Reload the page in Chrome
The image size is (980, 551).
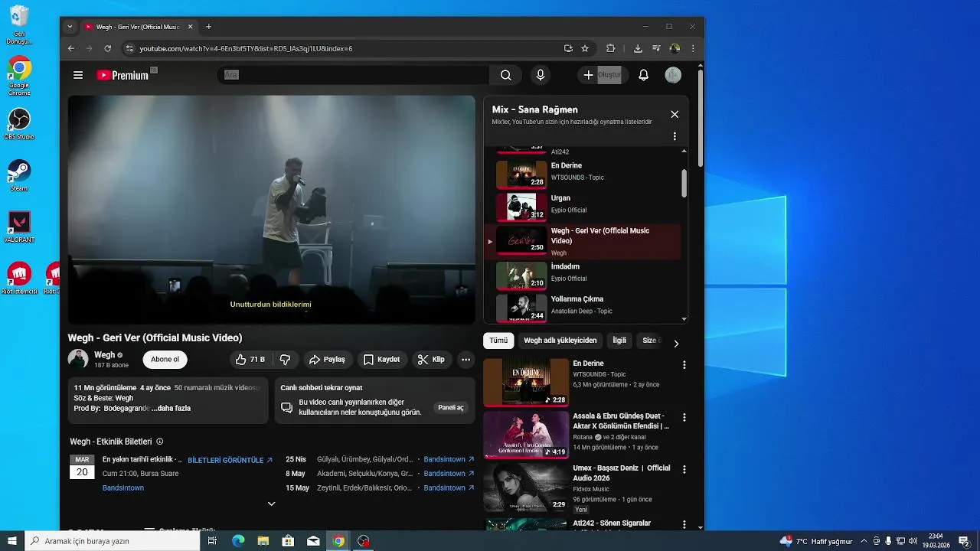pos(107,48)
